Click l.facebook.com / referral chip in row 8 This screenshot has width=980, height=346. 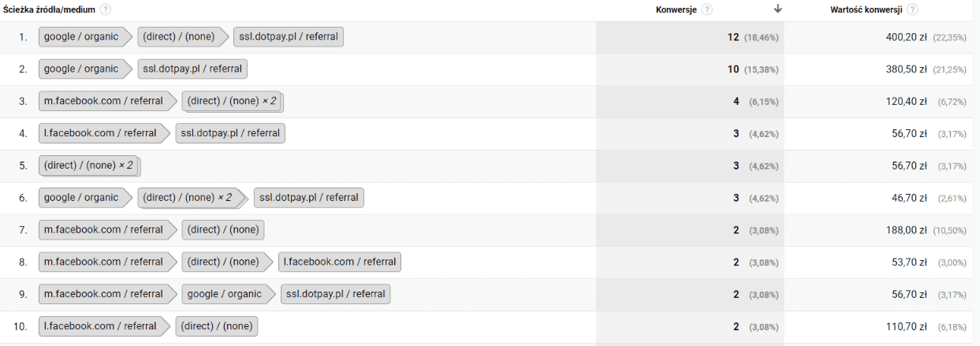pyautogui.click(x=339, y=262)
